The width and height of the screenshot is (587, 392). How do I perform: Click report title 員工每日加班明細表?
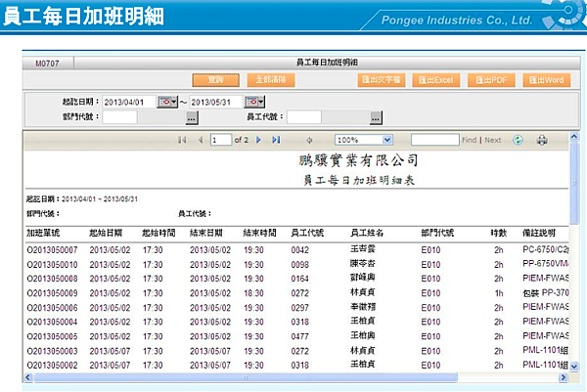[359, 180]
